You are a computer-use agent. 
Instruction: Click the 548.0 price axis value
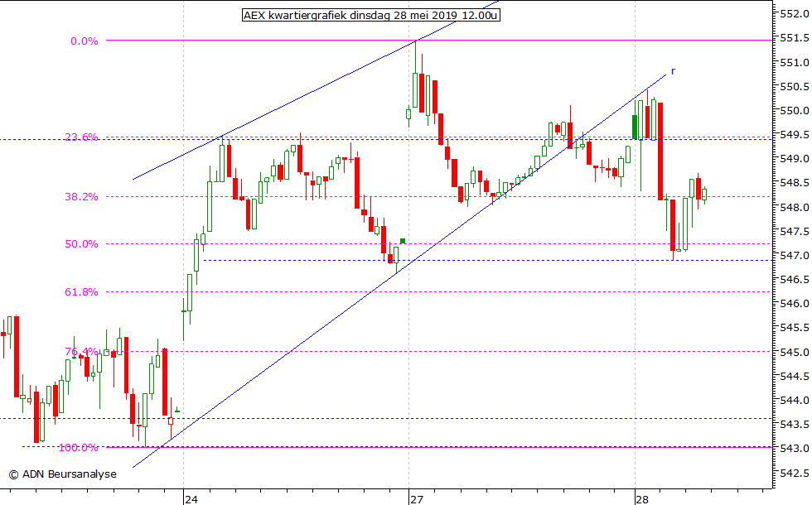(x=794, y=207)
